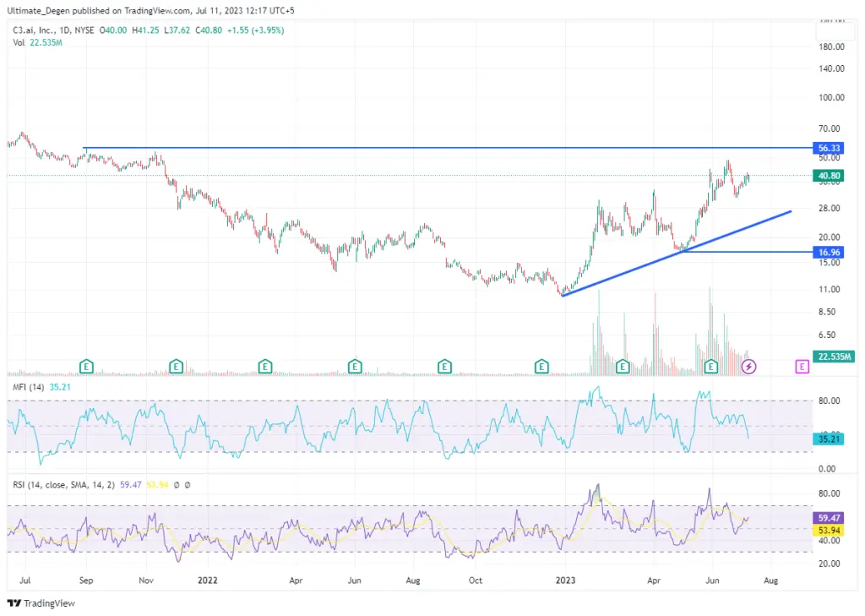Click the purple lightning bolt event icon
Image resolution: width=865 pixels, height=616 pixels.
tap(748, 366)
